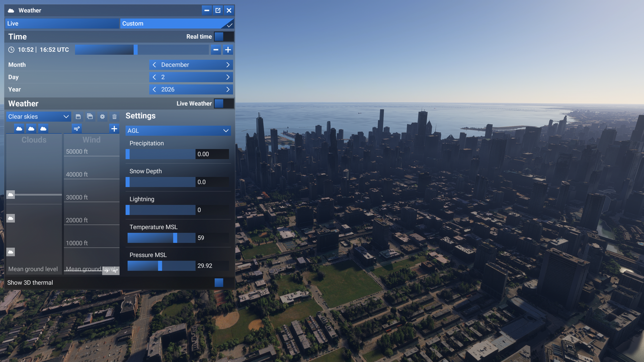
Task: Click the Precipitation value field 0.00
Action: [x=212, y=154]
